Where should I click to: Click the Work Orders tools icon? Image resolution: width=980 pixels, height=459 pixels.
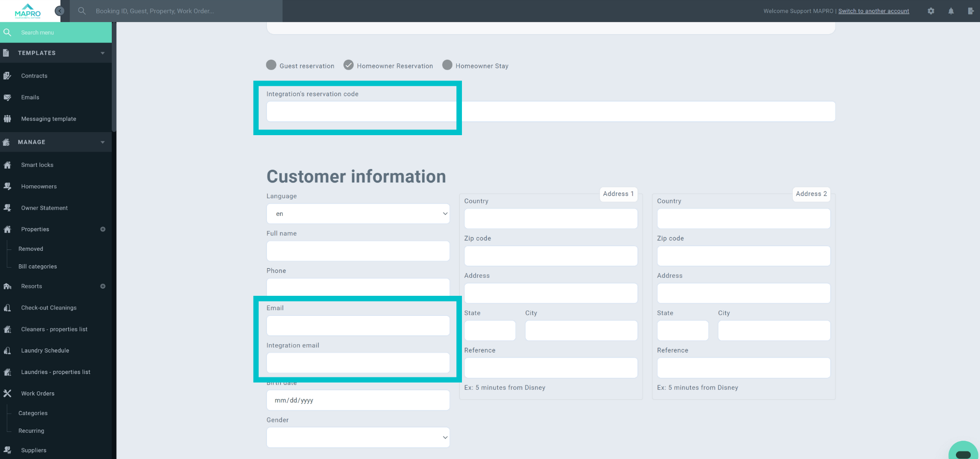pyautogui.click(x=8, y=394)
